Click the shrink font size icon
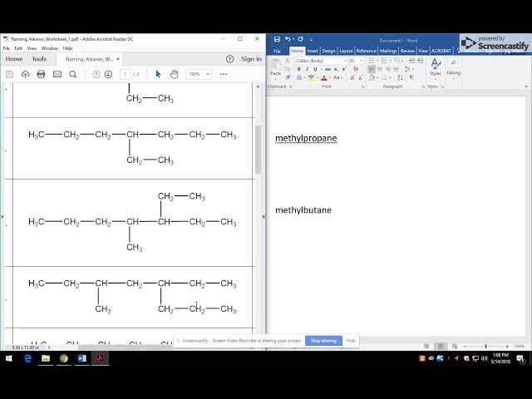532x399 pixels. pos(360,77)
